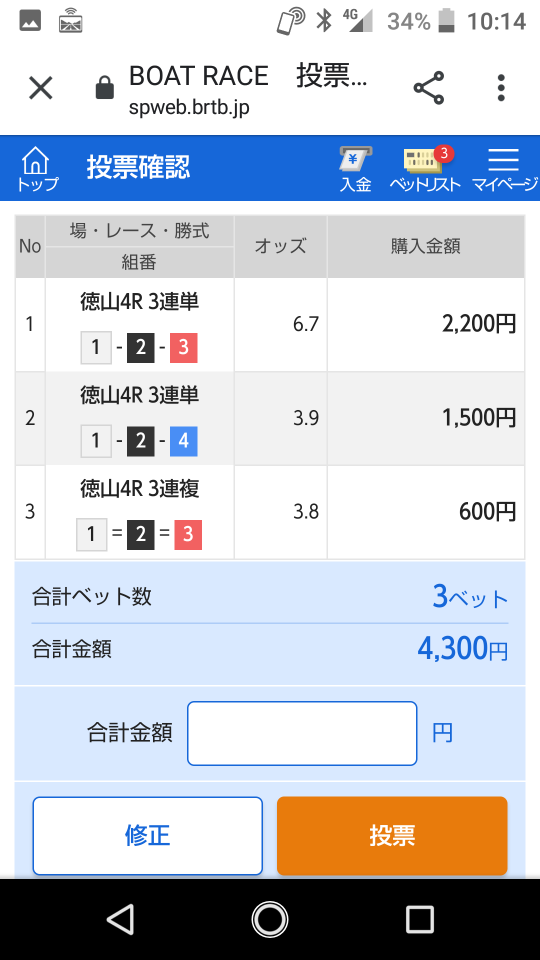The image size is (540, 960).
Task: Tap the orange 投票 button
Action: click(x=392, y=835)
